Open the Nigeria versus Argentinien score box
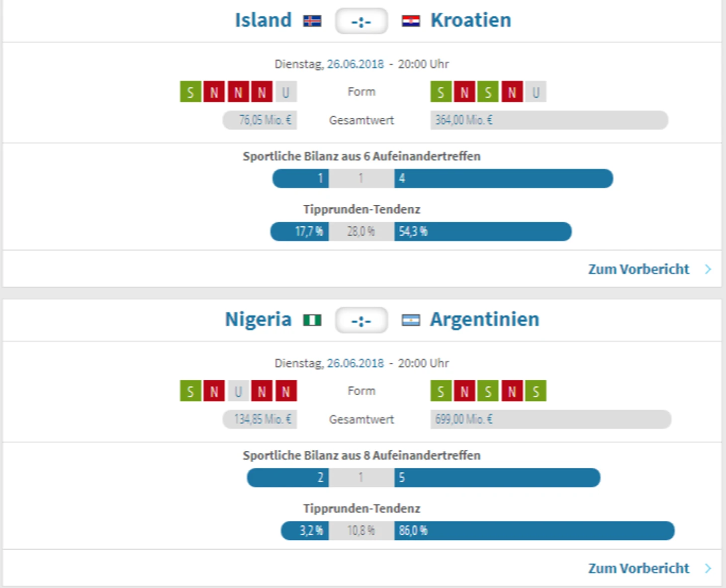This screenshot has height=588, width=726. tap(362, 321)
